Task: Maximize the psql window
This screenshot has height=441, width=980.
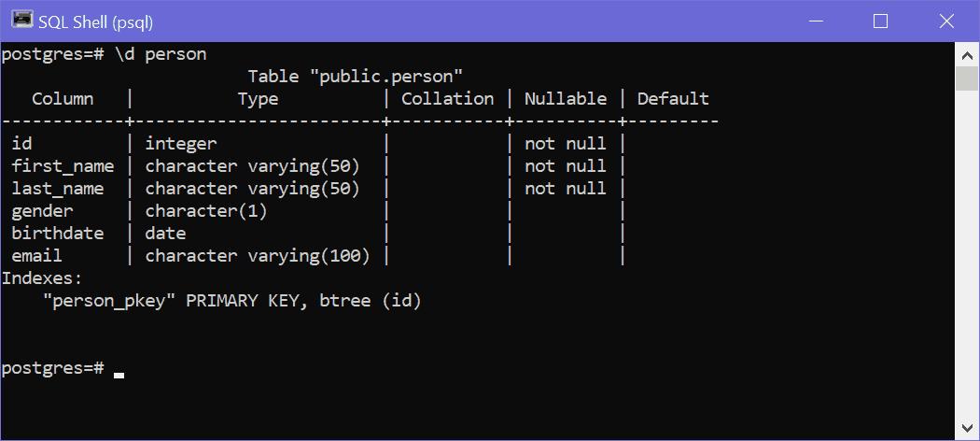Action: tap(880, 21)
